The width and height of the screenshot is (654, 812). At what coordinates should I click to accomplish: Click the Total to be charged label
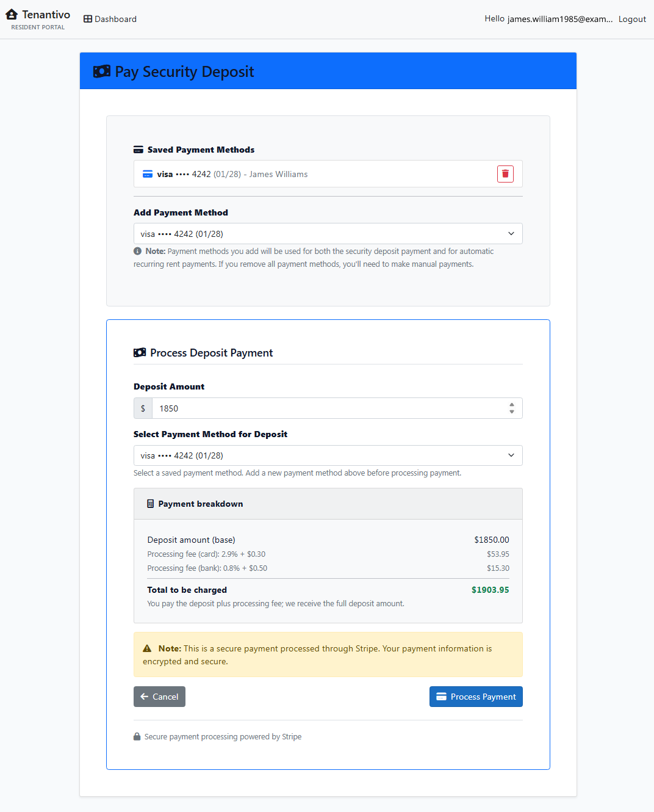[187, 590]
